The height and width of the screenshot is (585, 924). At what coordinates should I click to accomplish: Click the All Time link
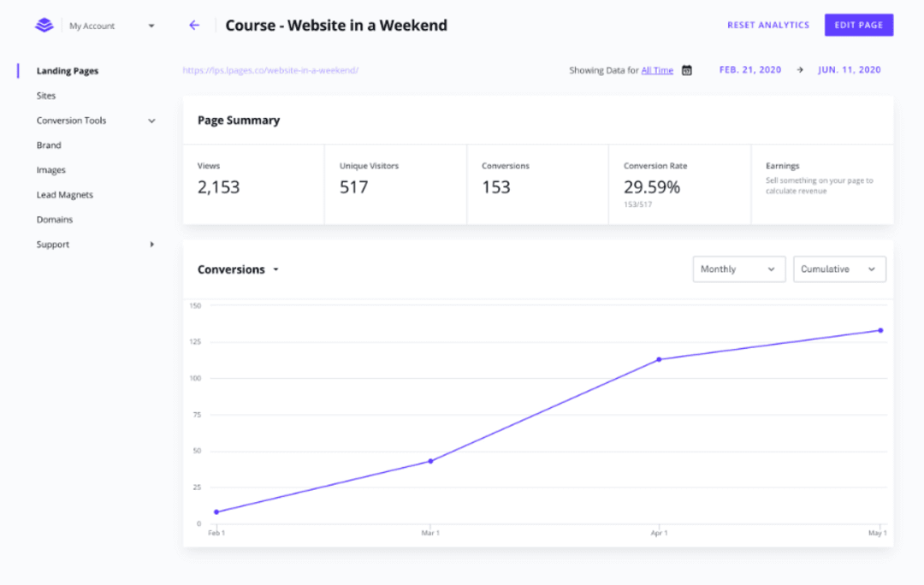click(657, 70)
